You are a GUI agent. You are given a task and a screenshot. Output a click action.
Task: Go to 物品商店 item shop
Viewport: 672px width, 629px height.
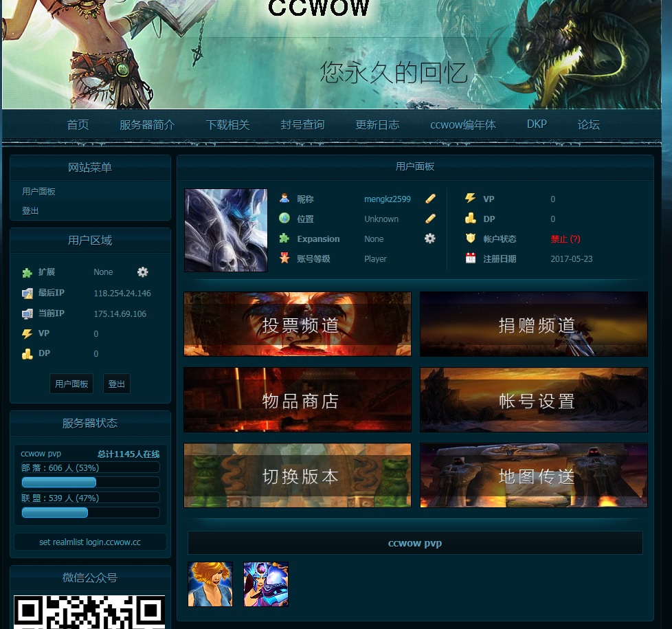[x=298, y=400]
